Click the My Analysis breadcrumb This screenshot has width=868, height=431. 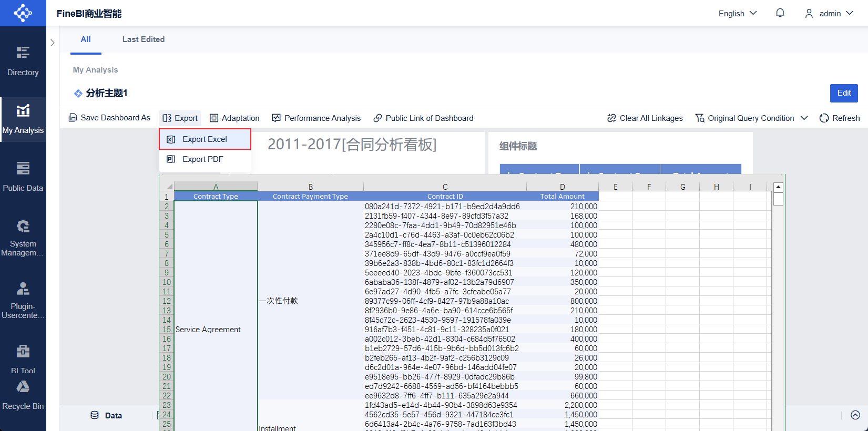point(95,70)
